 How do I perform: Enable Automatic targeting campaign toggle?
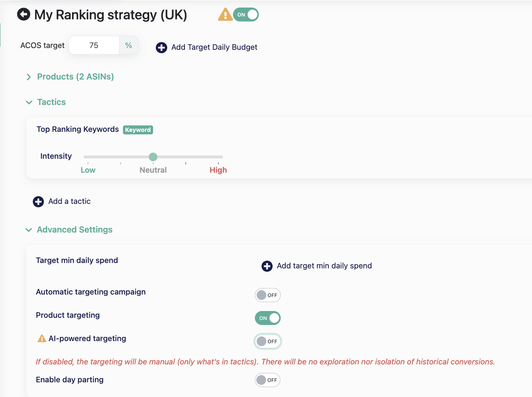[x=267, y=295]
